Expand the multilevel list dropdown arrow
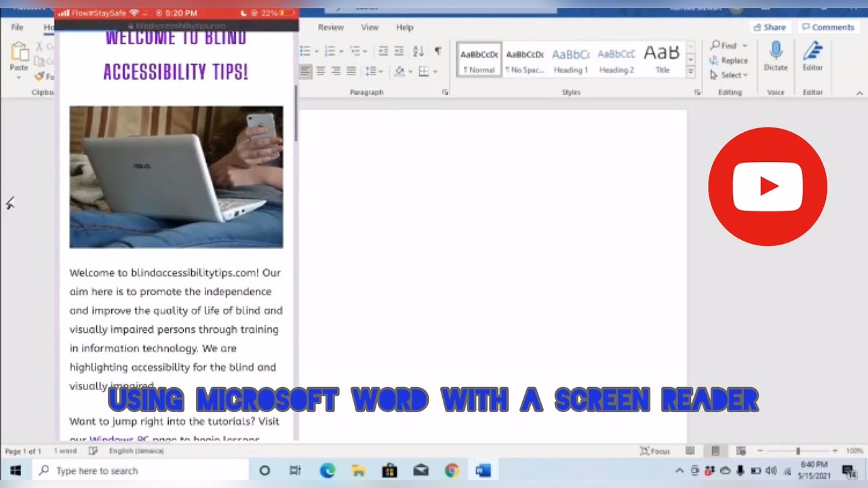 (366, 52)
